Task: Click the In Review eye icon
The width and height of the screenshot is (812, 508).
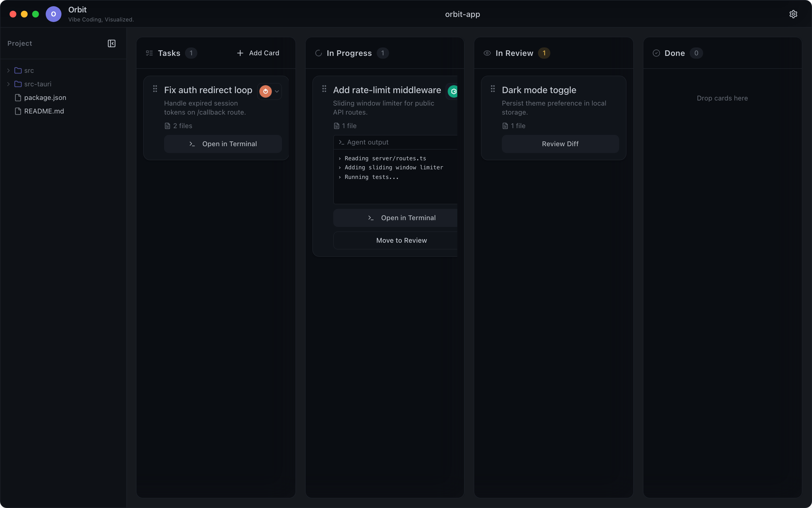Action: click(487, 53)
